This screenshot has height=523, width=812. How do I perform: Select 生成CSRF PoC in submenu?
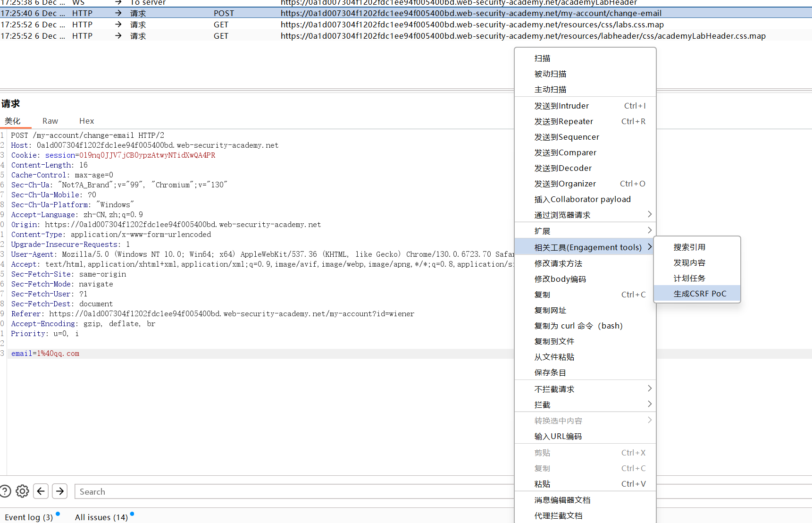pyautogui.click(x=699, y=294)
